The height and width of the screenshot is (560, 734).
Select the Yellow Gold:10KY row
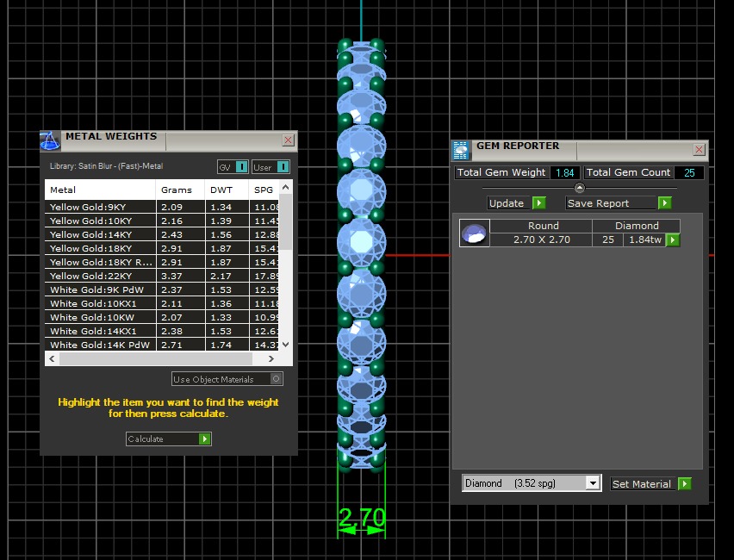[162, 221]
